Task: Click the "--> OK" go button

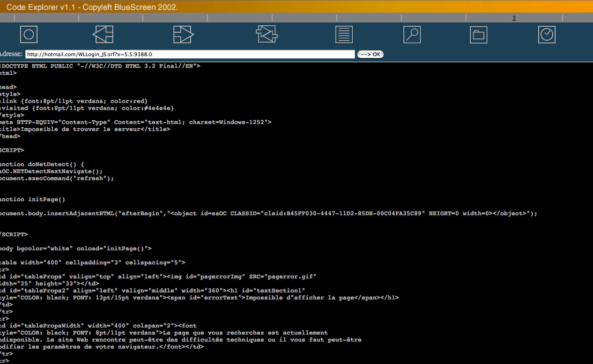Action: pyautogui.click(x=370, y=54)
